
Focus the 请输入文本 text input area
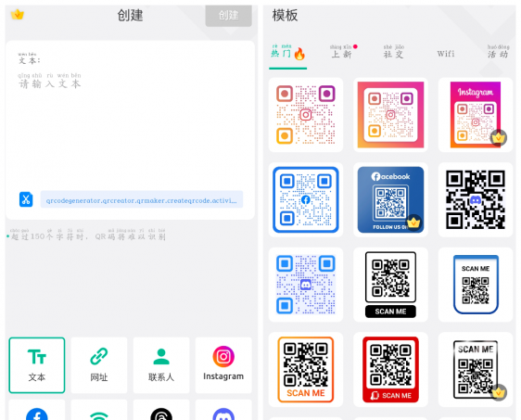[x=130, y=130]
